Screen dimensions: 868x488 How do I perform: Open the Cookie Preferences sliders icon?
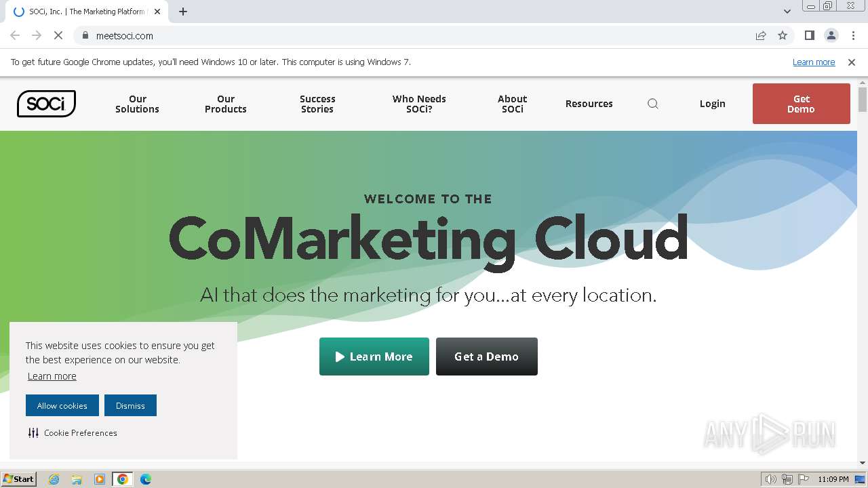coord(33,432)
